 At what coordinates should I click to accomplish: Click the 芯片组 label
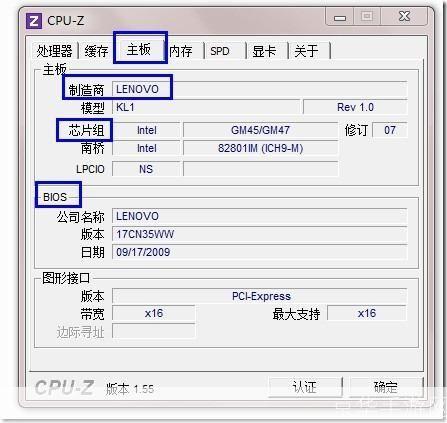point(86,130)
